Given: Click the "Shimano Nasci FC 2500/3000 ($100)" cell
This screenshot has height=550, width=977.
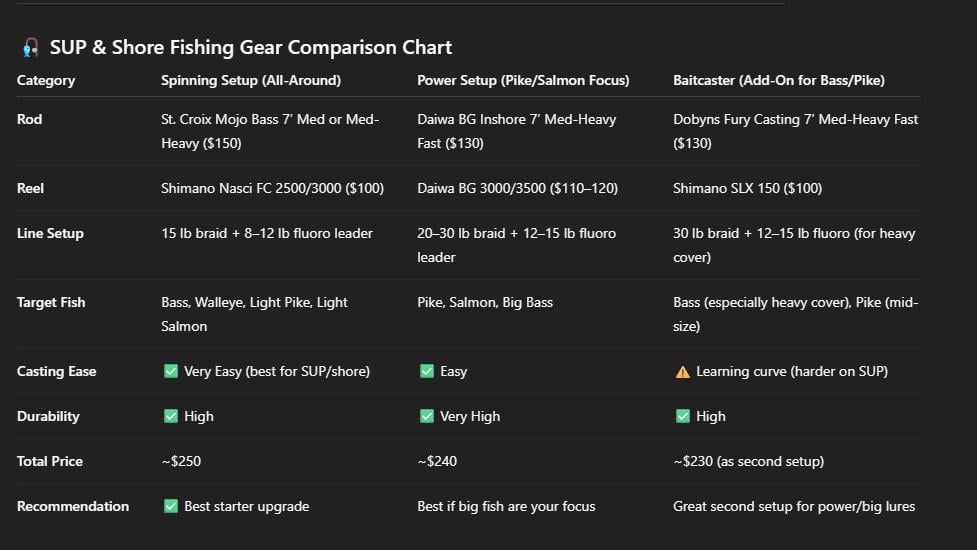Looking at the screenshot, I should 272,188.
